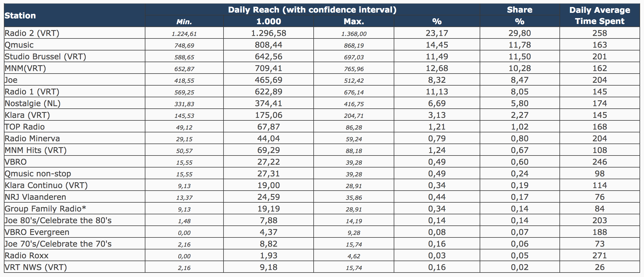Click the Station column header
Screen dimensions: 644x277
(20, 16)
